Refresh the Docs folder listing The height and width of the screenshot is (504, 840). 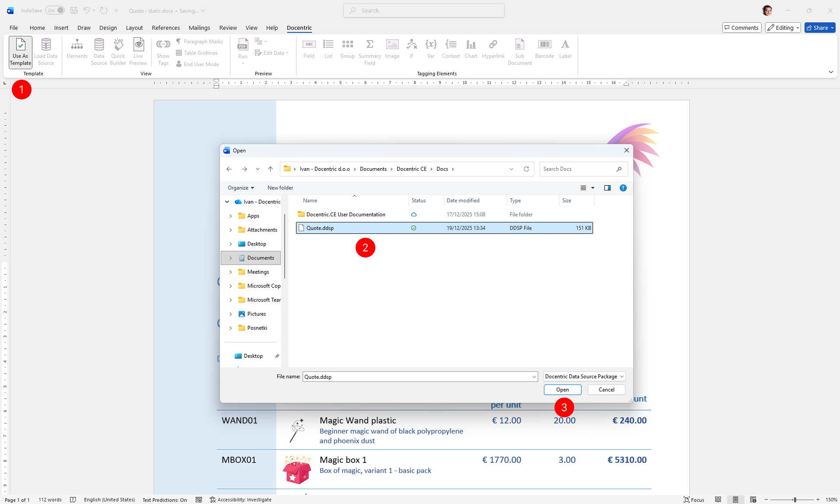pyautogui.click(x=526, y=169)
